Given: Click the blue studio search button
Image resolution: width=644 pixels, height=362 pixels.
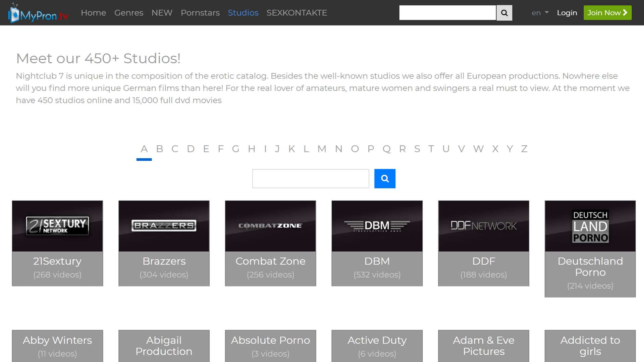Looking at the screenshot, I should coord(385,179).
